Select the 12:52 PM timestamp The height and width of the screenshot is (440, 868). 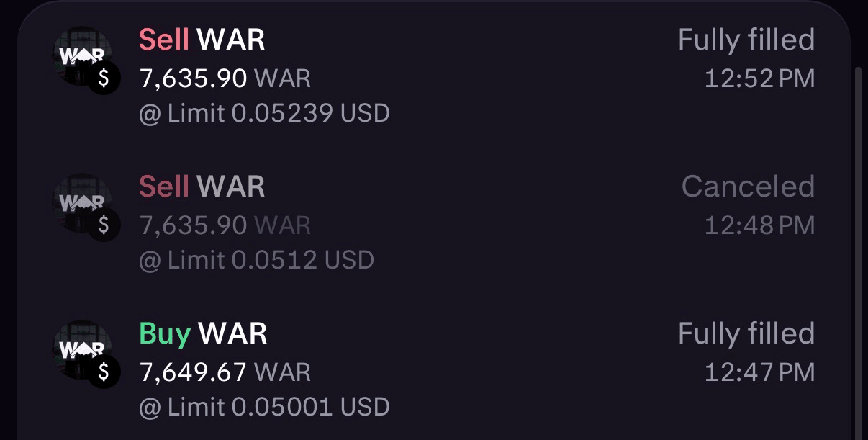(x=759, y=78)
